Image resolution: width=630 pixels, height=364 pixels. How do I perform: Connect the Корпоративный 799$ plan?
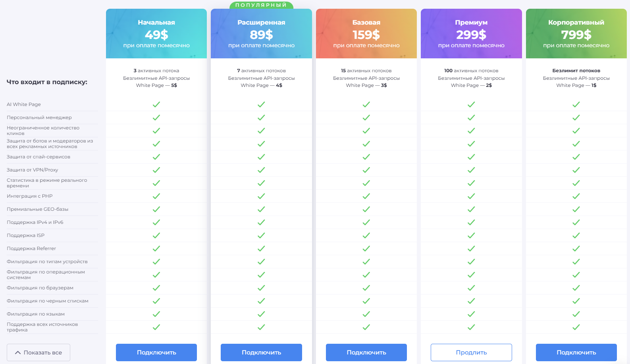point(576,352)
